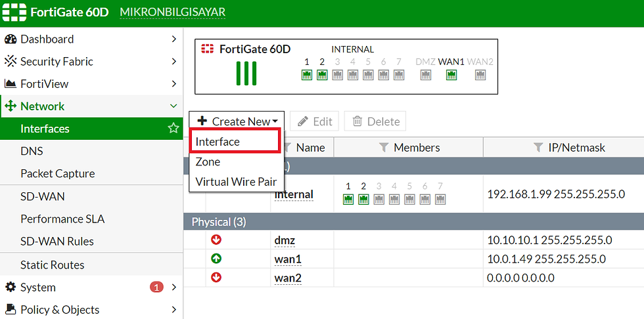Screen dimensions: 644x319
Task: Click the Dashboard gauge icon
Action: [x=11, y=39]
